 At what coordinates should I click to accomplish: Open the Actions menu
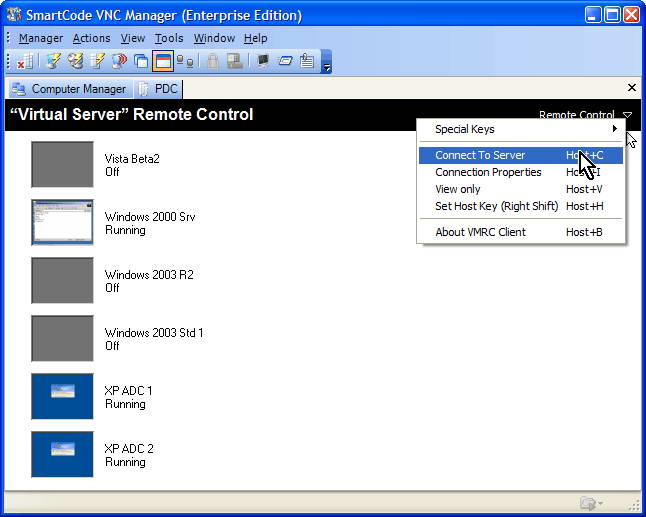click(91, 38)
